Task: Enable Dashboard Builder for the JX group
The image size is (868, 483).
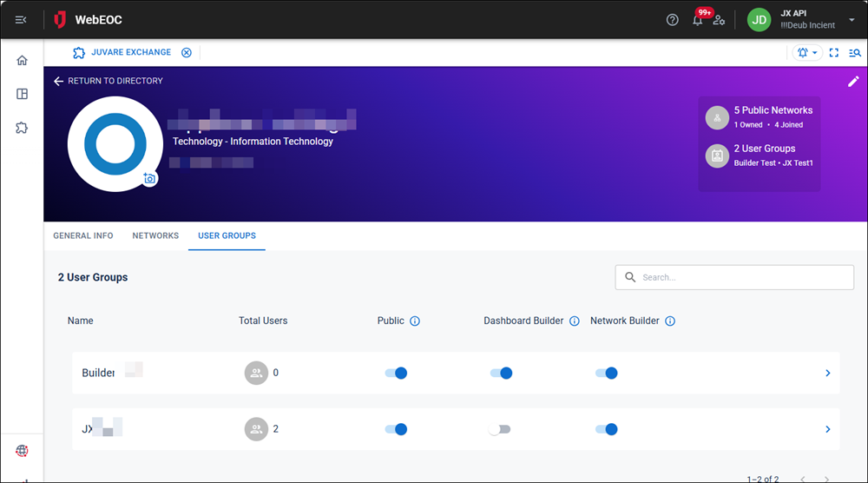Action: pyautogui.click(x=500, y=429)
